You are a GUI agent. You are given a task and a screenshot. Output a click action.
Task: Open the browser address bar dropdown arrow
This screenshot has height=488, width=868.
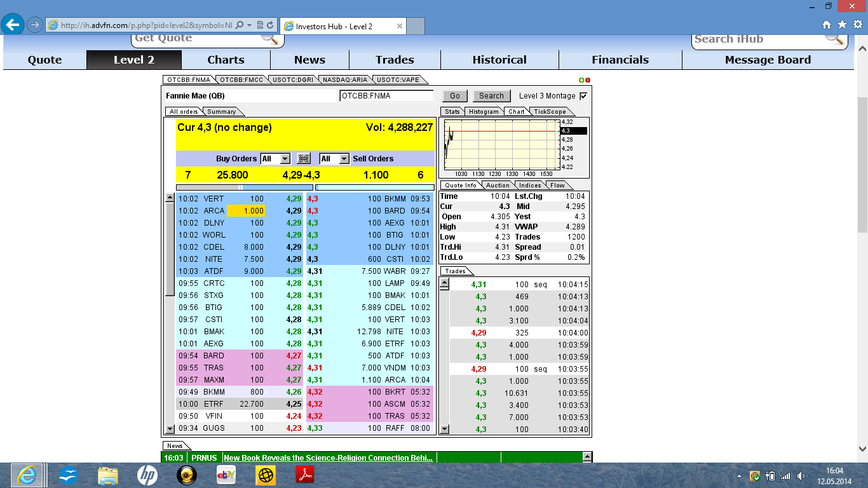point(250,26)
